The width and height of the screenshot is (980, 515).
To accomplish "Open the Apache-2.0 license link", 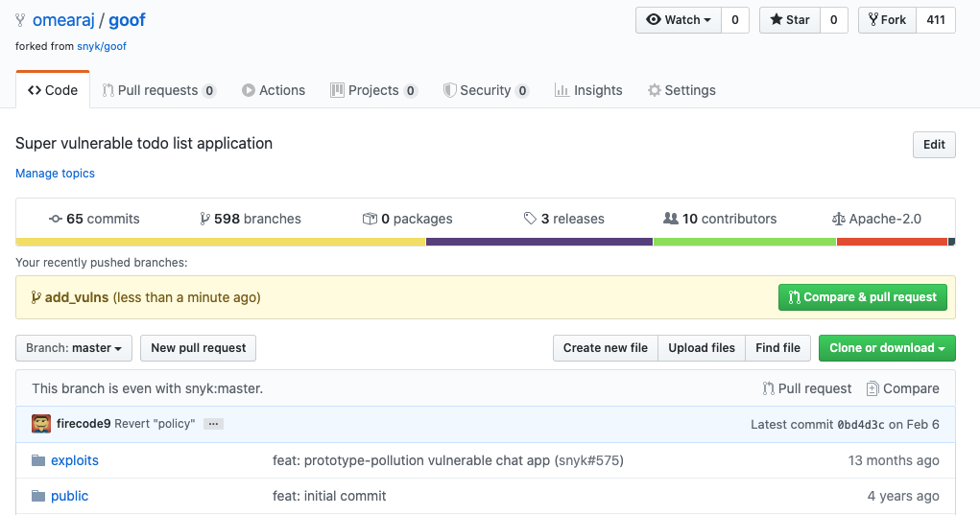I will coord(876,219).
